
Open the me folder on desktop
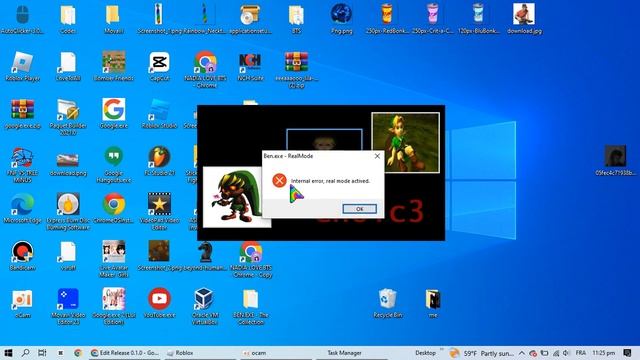point(433,304)
